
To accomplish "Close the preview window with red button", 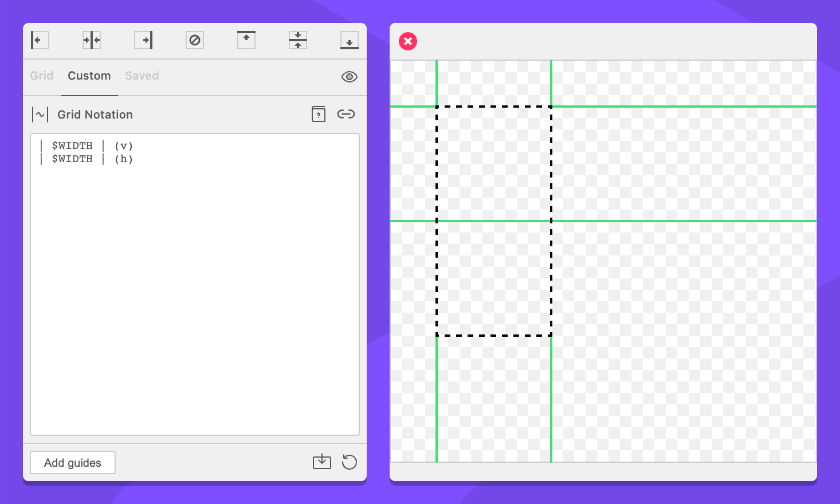I will (x=408, y=41).
